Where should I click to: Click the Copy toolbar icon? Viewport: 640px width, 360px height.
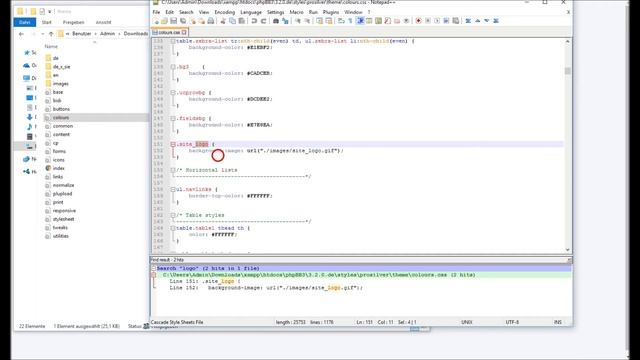[232, 21]
